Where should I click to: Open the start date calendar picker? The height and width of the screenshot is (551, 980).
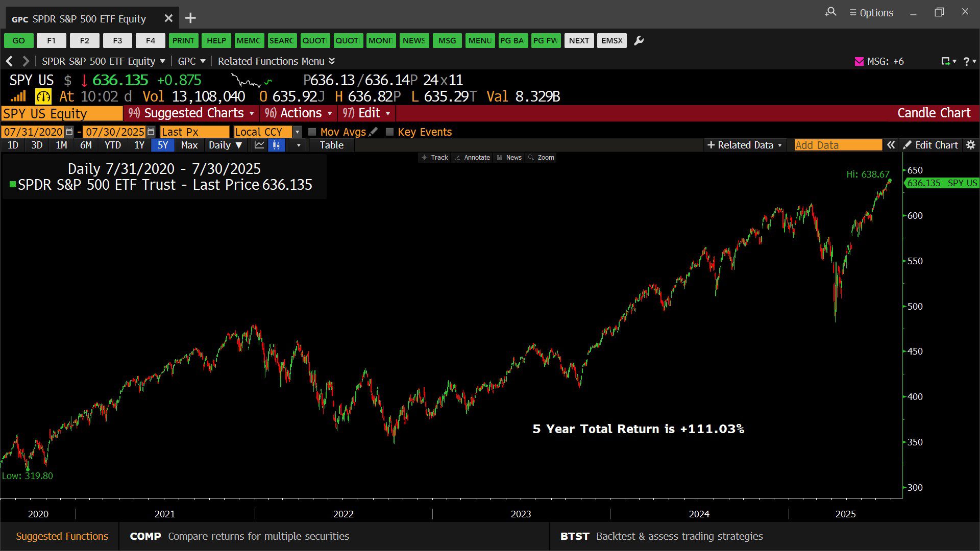click(x=69, y=132)
